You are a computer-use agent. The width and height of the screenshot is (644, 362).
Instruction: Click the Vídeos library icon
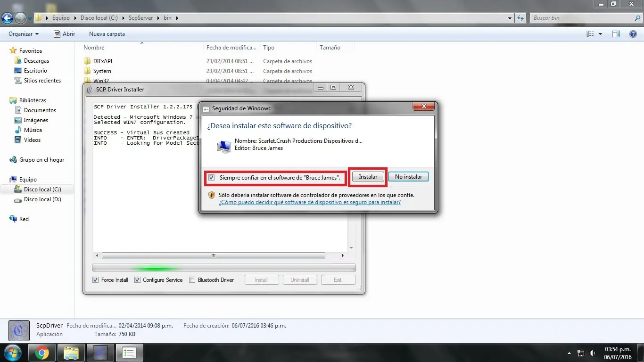pos(18,140)
